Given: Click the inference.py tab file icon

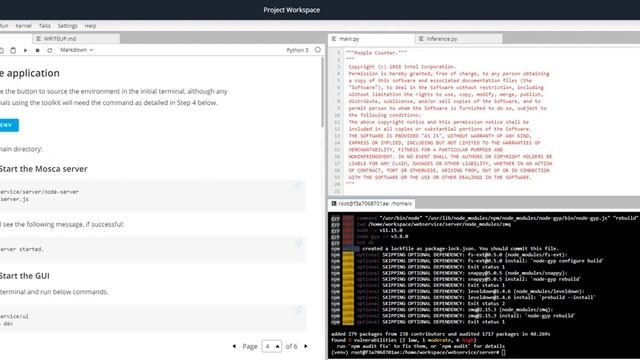Looking at the screenshot, I should 421,39.
